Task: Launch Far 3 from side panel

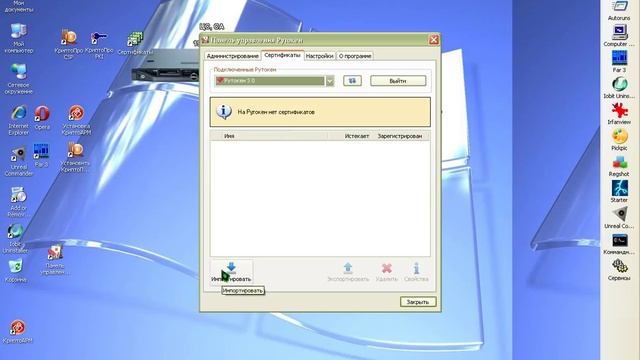Action: 619,62
